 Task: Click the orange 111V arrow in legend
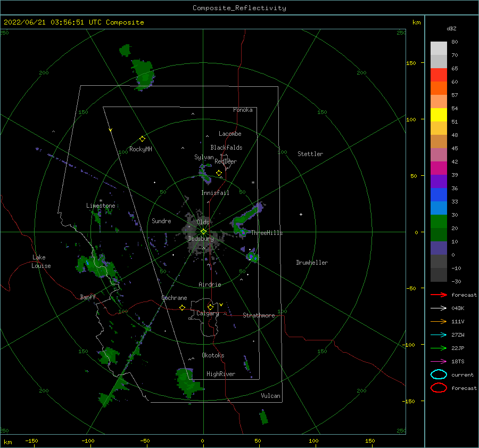pos(439,321)
